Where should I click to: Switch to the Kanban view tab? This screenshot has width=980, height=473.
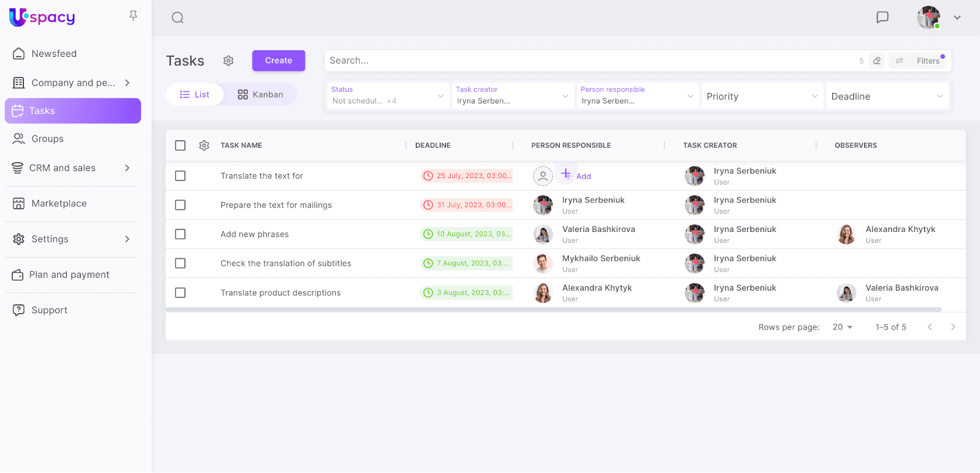(x=261, y=95)
